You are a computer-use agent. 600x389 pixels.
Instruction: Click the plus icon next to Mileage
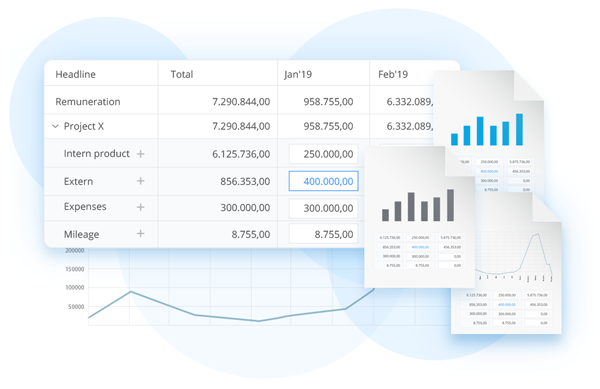(141, 233)
